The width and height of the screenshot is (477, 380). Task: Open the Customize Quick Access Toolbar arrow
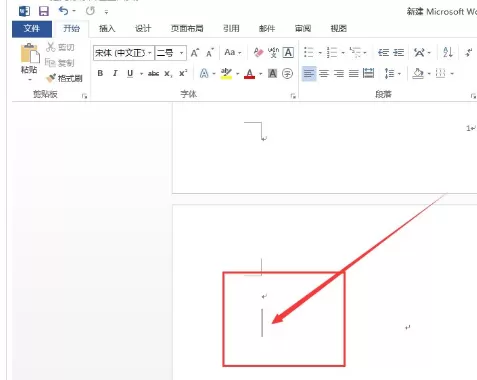coord(106,12)
